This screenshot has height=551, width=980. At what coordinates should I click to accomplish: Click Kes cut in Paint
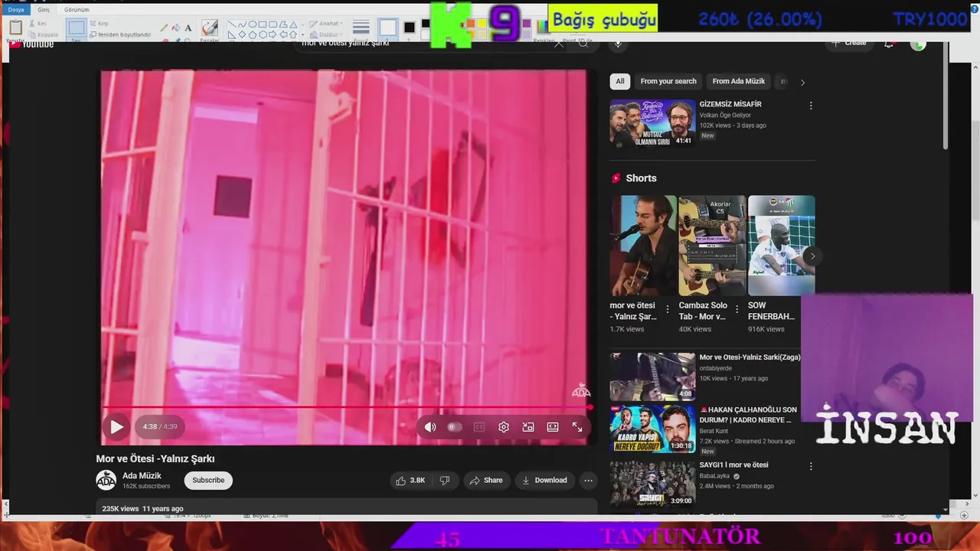pos(38,23)
